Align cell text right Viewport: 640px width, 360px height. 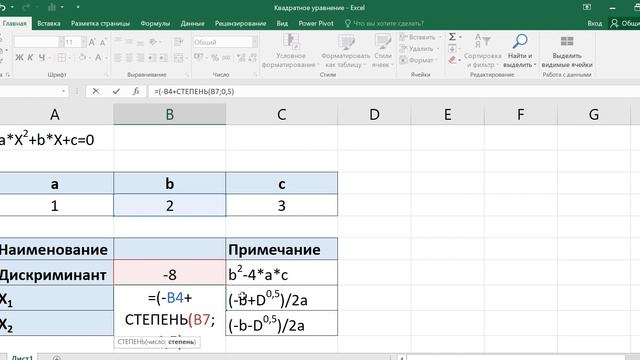(140, 58)
